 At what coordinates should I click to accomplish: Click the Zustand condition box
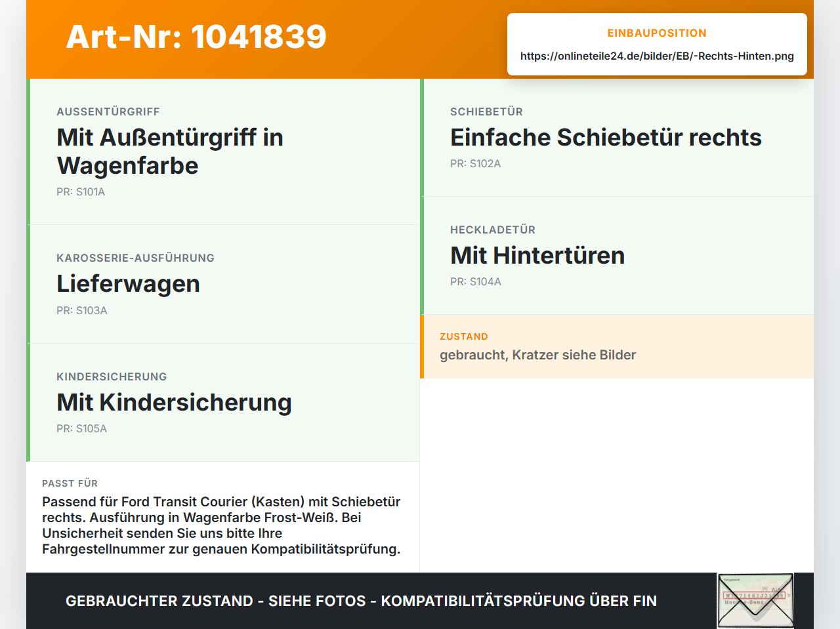pyautogui.click(x=617, y=346)
